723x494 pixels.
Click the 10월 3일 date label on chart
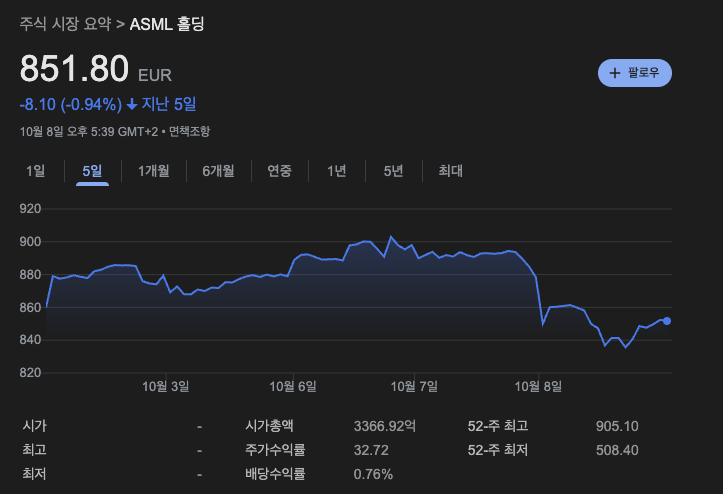[165, 386]
